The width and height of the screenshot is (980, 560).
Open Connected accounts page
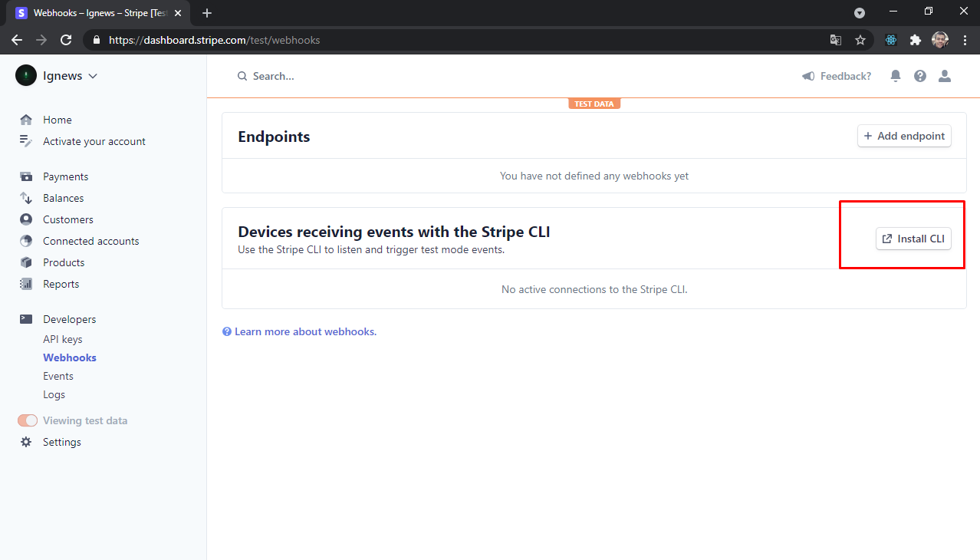pos(91,241)
